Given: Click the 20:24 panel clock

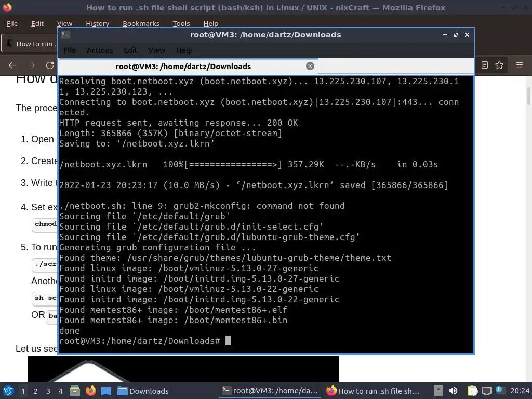Looking at the screenshot, I should [x=520, y=391].
